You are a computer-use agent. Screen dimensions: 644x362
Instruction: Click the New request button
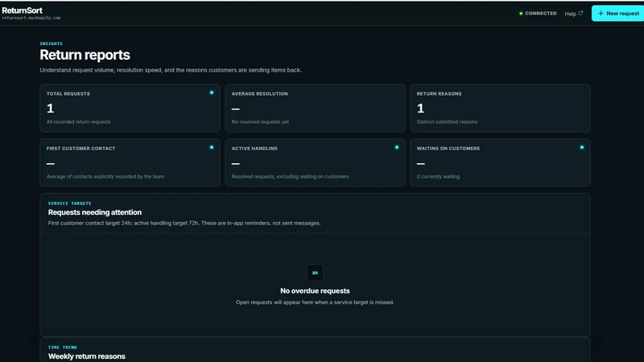click(x=617, y=14)
